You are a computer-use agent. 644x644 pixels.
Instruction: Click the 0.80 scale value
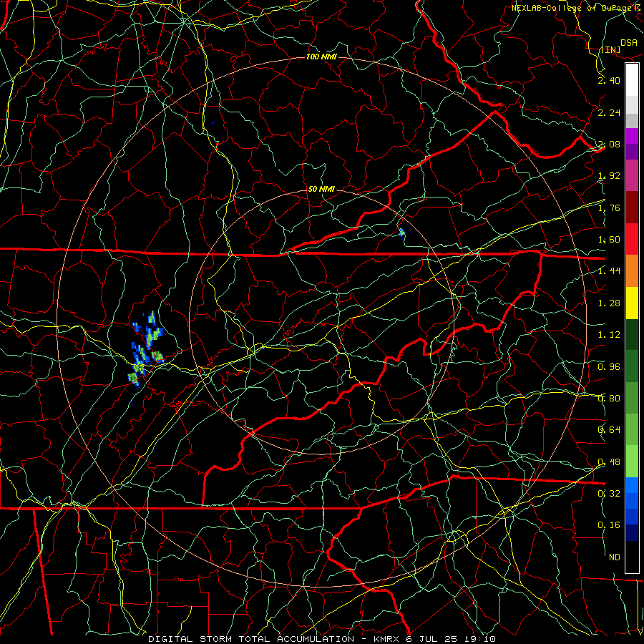point(609,399)
